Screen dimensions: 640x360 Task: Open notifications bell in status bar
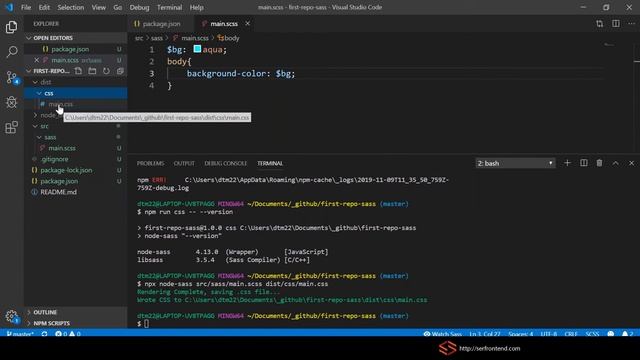(x=628, y=334)
